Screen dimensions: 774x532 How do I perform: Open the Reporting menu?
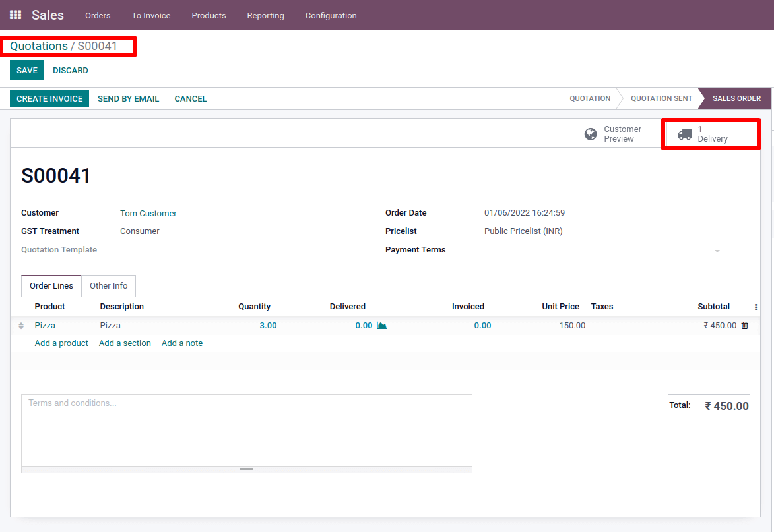[265, 15]
